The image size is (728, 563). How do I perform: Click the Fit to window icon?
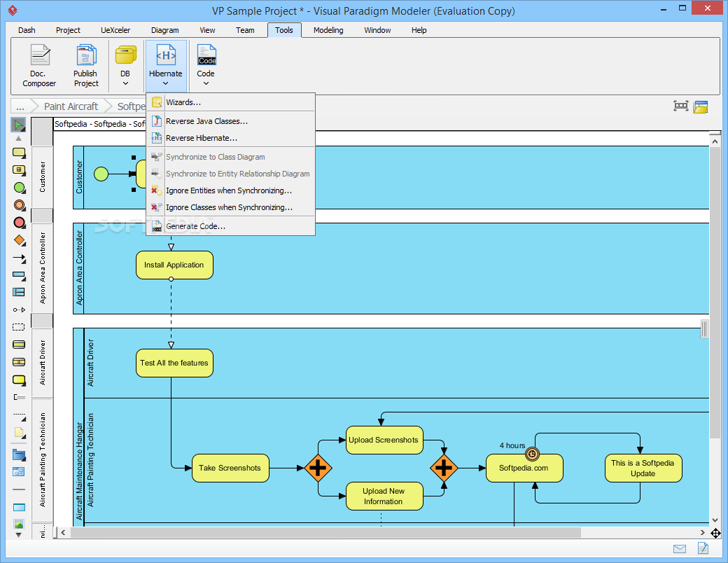tap(680, 106)
